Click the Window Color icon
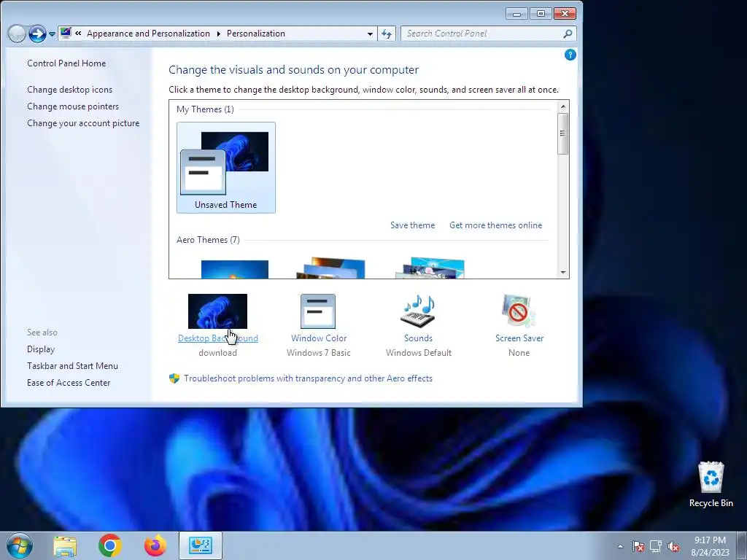This screenshot has width=747, height=560. pos(318,311)
